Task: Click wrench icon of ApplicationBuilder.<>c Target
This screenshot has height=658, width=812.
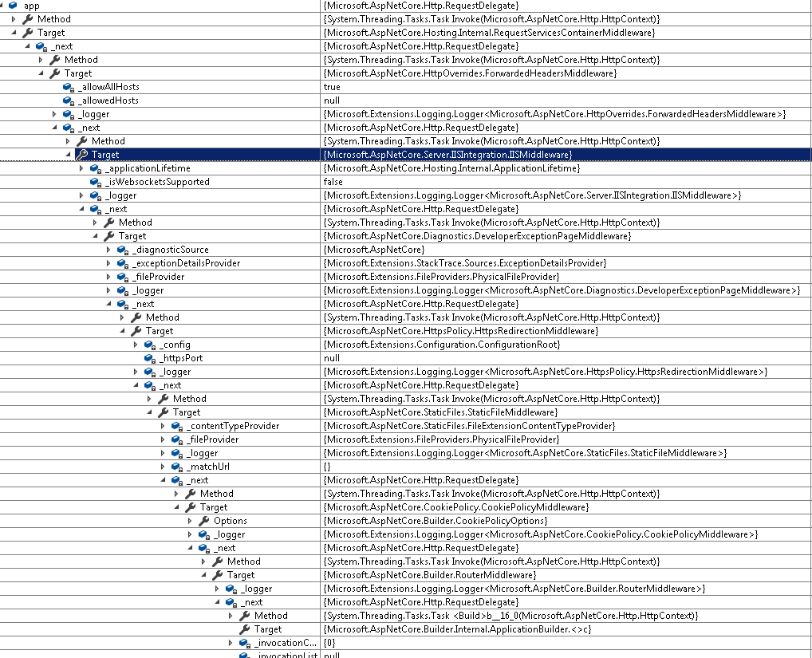Action: click(x=244, y=629)
